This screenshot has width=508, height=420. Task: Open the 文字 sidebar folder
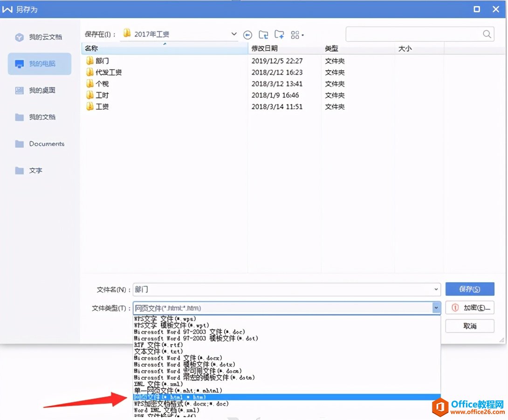(x=29, y=170)
